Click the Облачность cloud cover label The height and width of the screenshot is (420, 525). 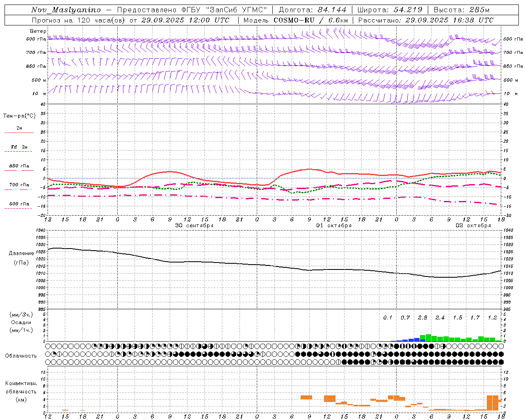[21, 356]
